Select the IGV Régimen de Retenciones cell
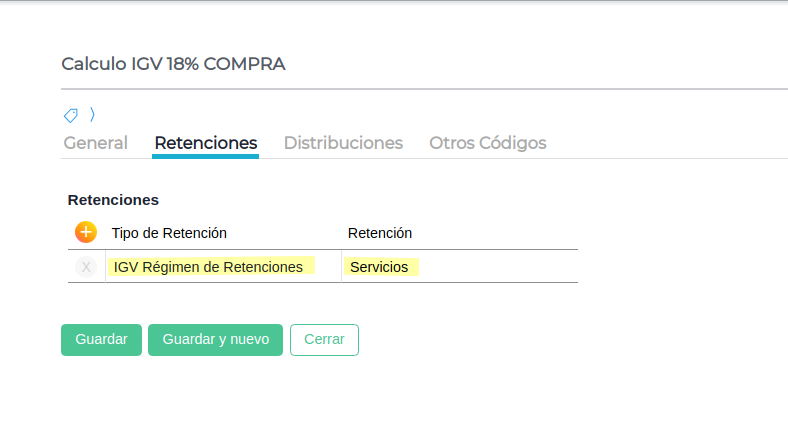This screenshot has height=425, width=788. [223, 266]
